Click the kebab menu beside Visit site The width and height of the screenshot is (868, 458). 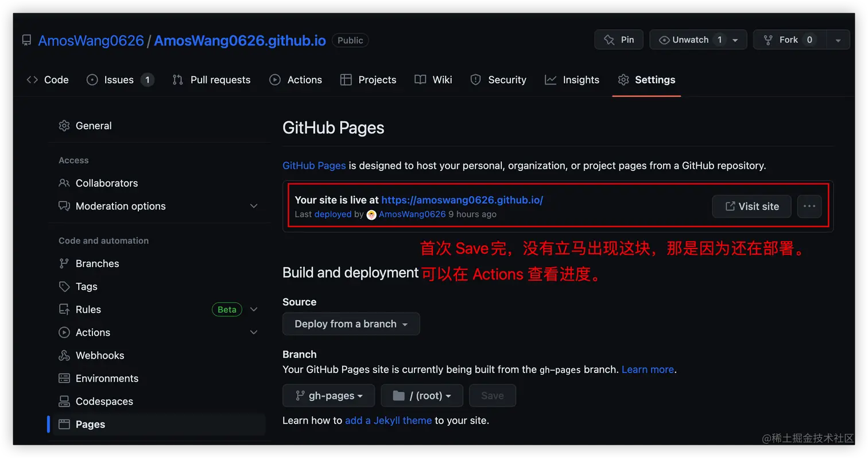pos(809,206)
